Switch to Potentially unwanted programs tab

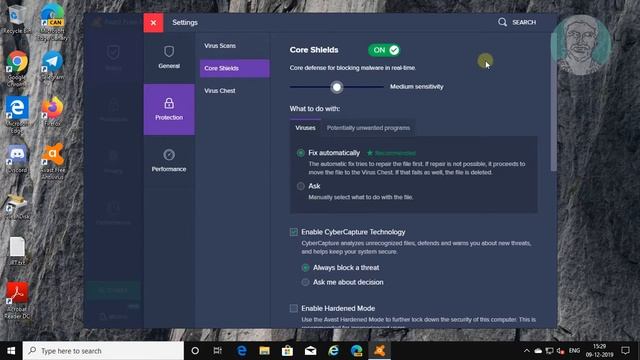(x=368, y=128)
